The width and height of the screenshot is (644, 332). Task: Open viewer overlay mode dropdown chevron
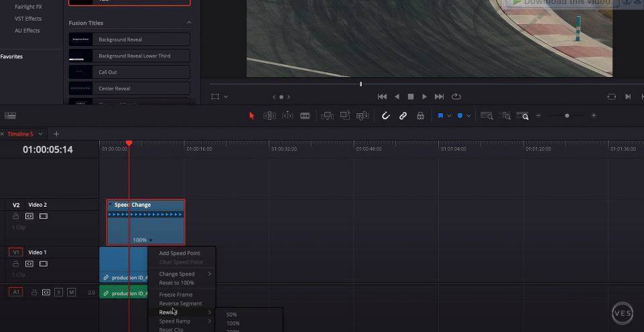225,97
